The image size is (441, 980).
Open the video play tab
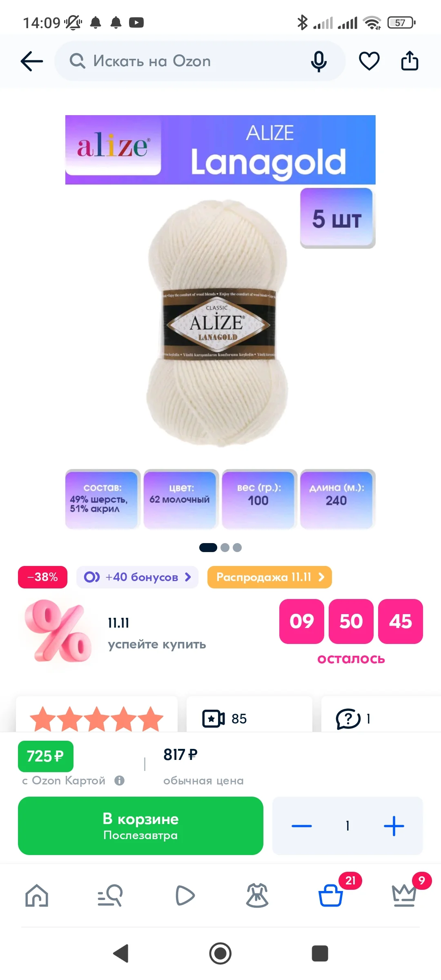pos(185,895)
